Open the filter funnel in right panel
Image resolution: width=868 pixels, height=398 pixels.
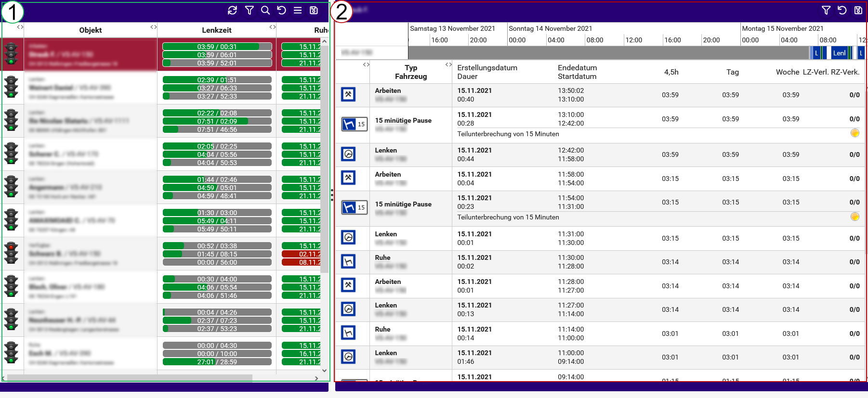[826, 10]
